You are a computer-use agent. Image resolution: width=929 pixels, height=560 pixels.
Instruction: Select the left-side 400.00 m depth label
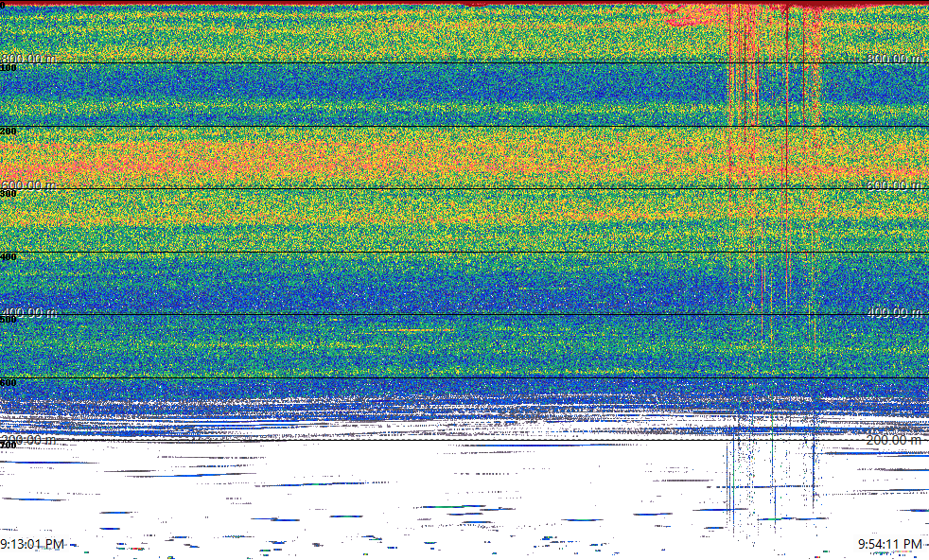[28, 312]
